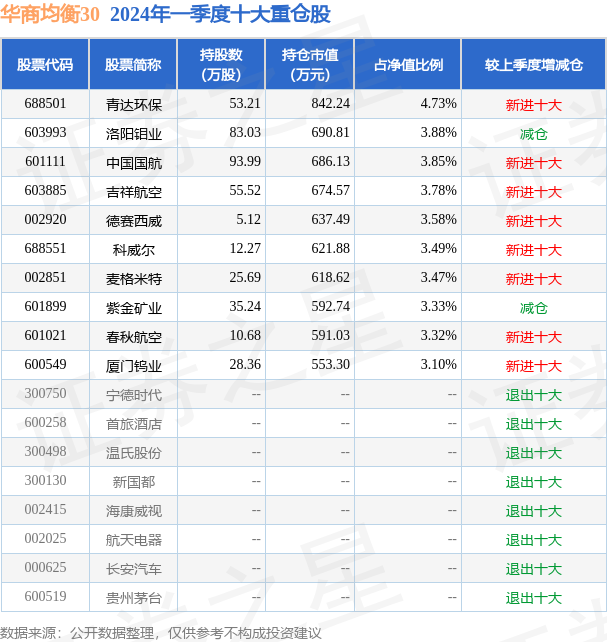This screenshot has width=607, height=642.
Task: Click the 2024年一季度十大重仓股 heading
Action: [x=220, y=15]
